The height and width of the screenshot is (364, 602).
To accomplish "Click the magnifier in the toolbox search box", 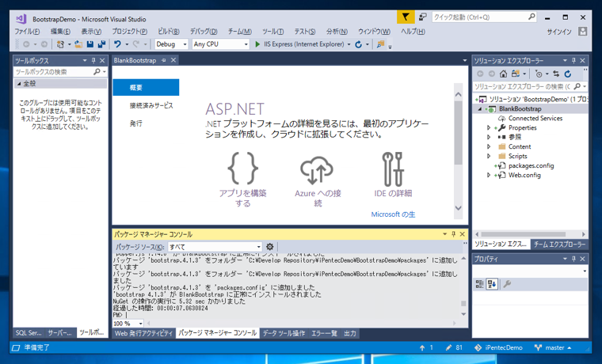I will point(97,72).
